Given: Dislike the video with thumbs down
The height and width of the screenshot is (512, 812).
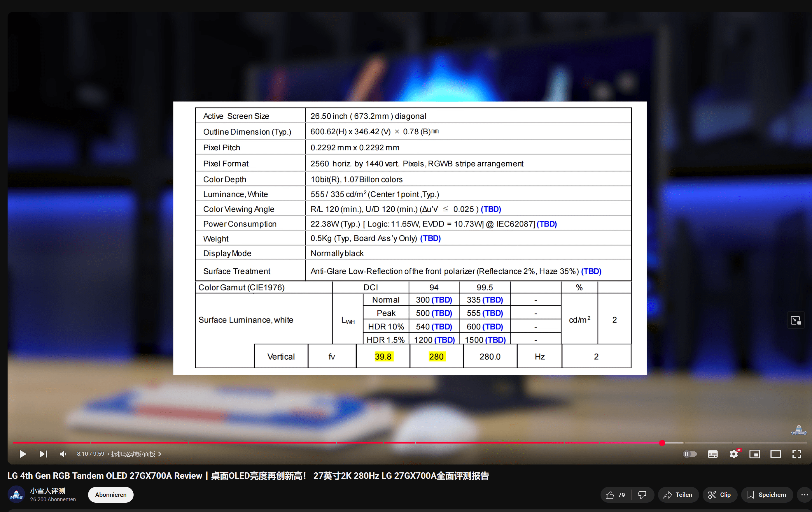Looking at the screenshot, I should (x=642, y=495).
